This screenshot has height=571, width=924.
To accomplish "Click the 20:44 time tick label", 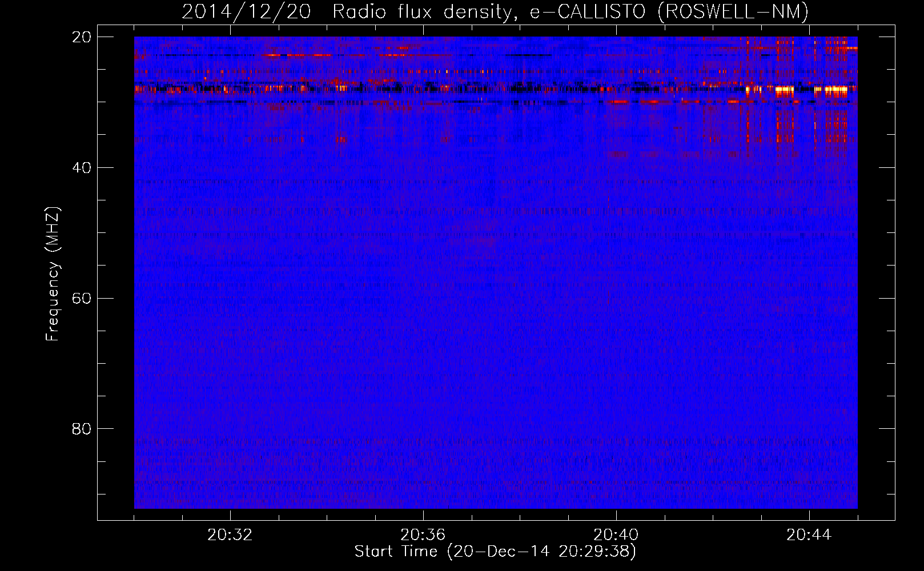I will point(809,535).
